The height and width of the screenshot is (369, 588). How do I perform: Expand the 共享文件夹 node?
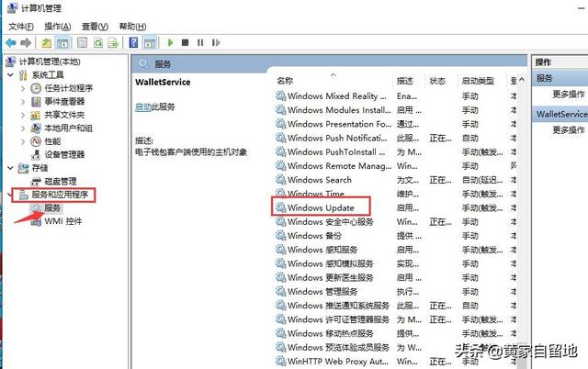pyautogui.click(x=23, y=115)
